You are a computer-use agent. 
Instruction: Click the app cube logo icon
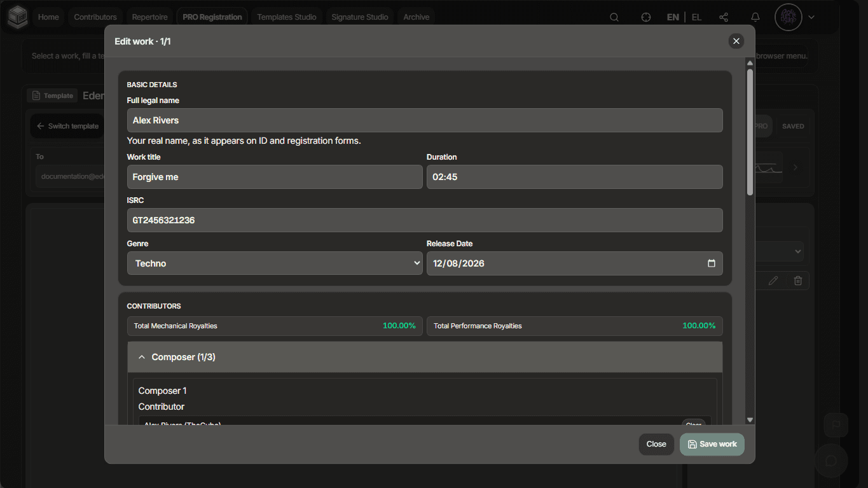[x=17, y=17]
